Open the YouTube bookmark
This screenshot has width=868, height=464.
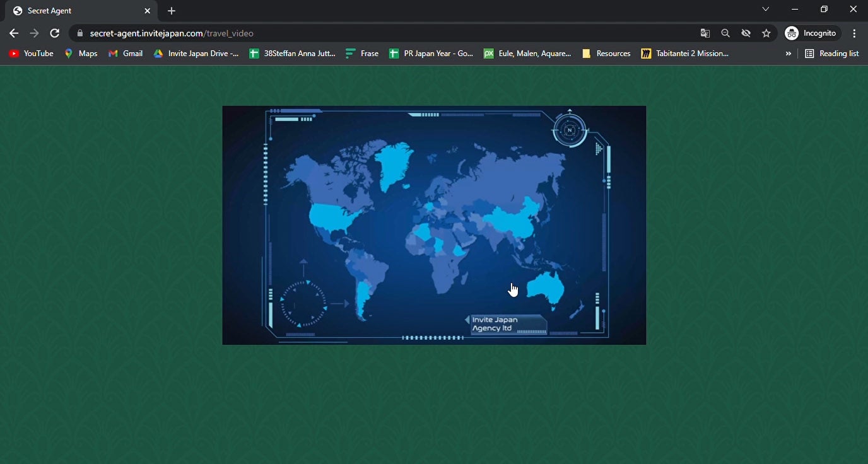[31, 54]
